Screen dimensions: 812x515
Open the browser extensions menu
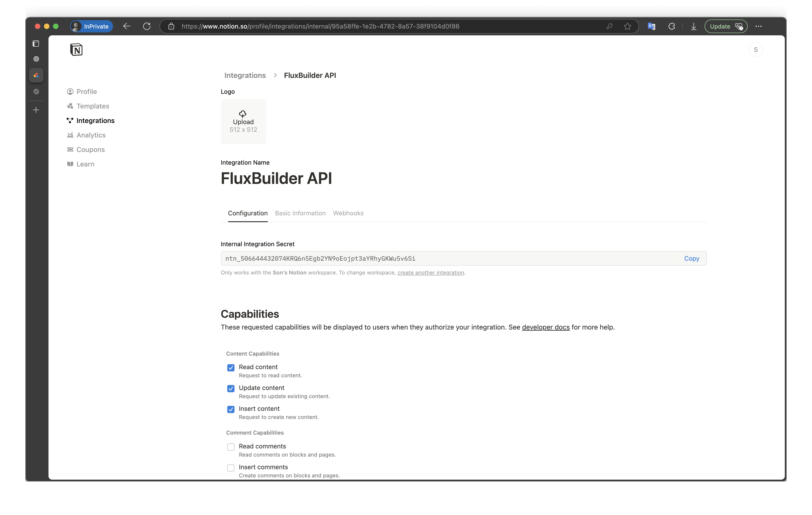[x=671, y=26]
